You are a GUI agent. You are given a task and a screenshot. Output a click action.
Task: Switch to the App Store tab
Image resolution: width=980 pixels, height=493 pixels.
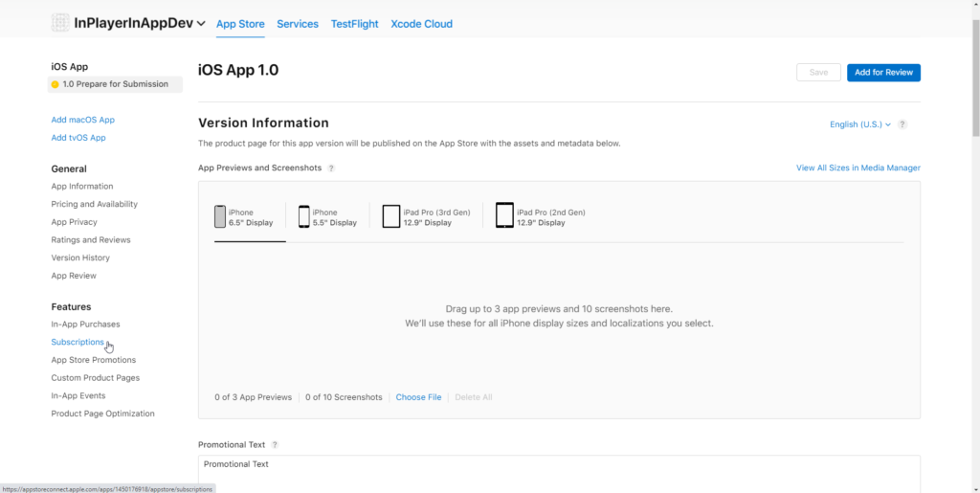click(x=240, y=24)
